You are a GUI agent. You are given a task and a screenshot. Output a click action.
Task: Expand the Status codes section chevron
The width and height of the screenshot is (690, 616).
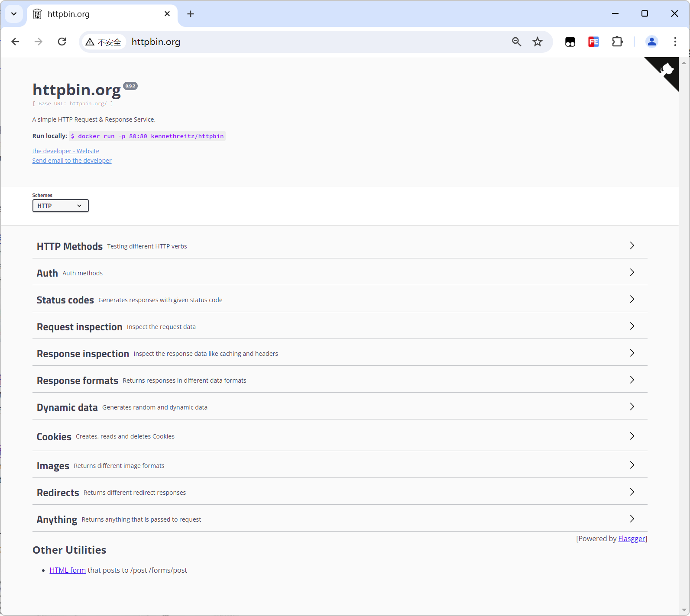coord(632,299)
